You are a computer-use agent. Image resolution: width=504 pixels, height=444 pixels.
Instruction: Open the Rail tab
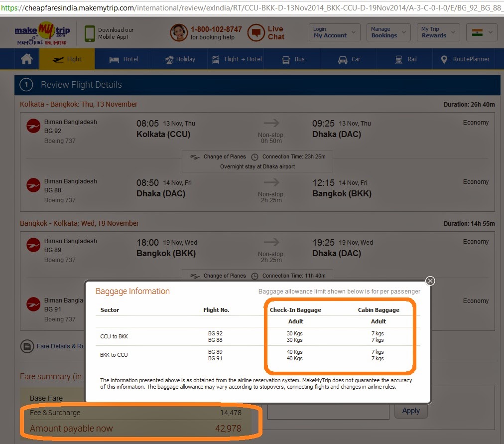(405, 59)
